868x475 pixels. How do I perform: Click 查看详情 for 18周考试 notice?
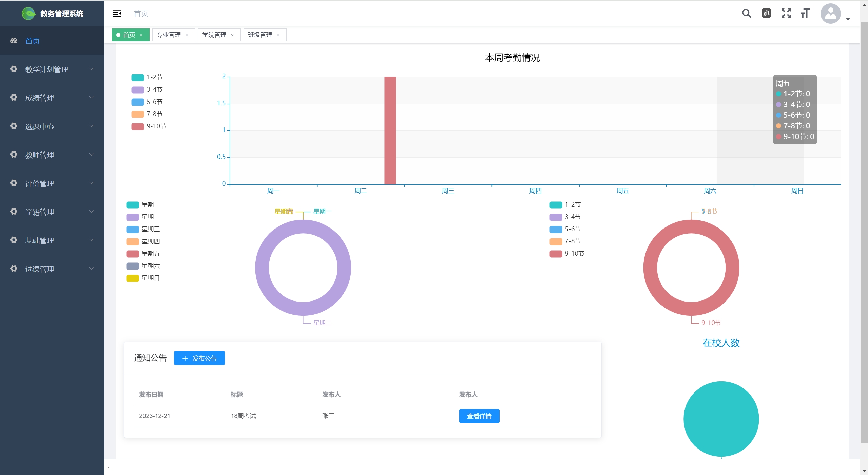pos(479,416)
